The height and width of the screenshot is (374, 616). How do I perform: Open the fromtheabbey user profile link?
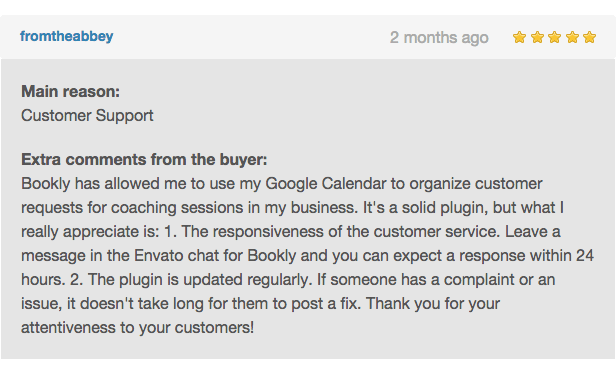(x=66, y=36)
